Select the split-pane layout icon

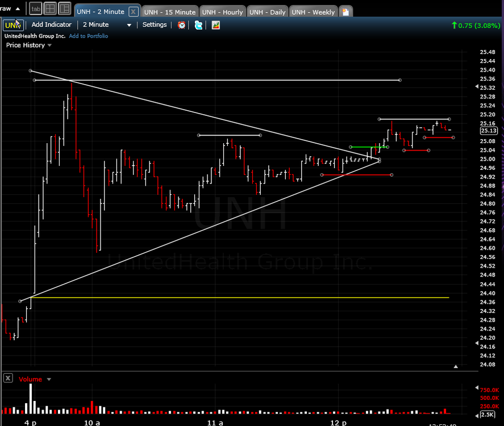coord(65,9)
